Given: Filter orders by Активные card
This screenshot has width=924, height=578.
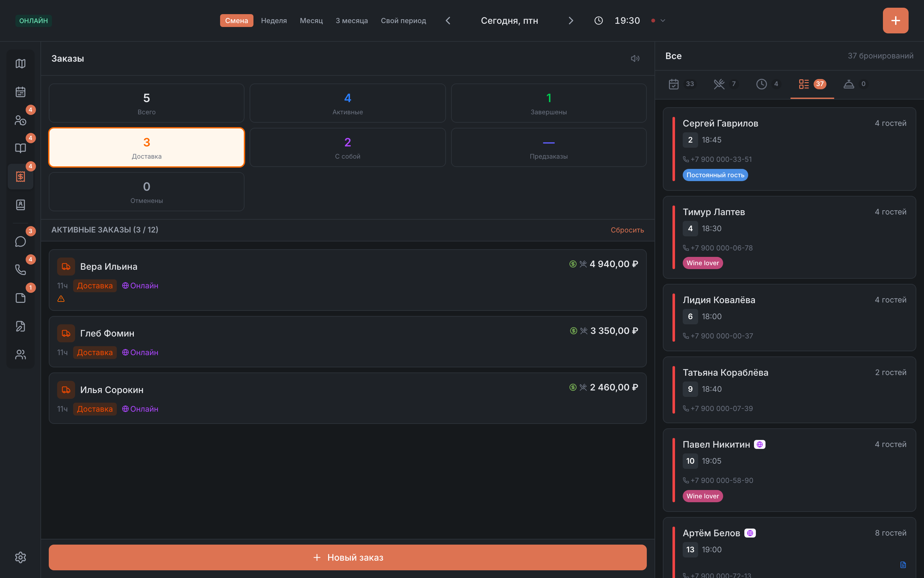Looking at the screenshot, I should tap(347, 103).
